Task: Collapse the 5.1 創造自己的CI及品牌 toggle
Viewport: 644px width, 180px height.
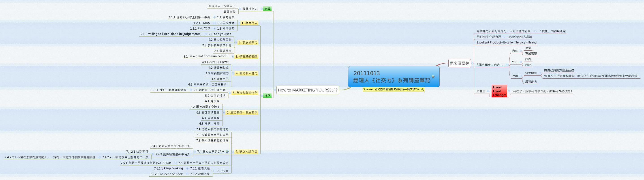Action: tap(191, 90)
